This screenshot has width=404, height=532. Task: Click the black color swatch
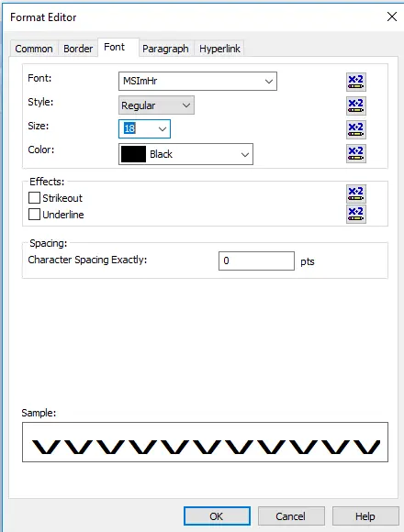133,154
